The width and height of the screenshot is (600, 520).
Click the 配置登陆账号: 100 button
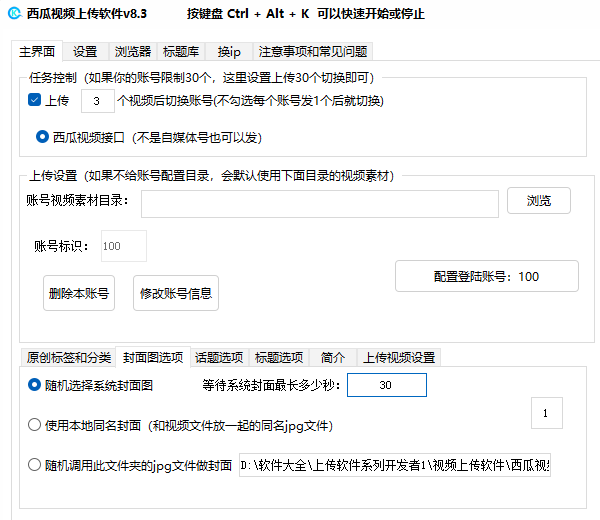pyautogui.click(x=487, y=276)
